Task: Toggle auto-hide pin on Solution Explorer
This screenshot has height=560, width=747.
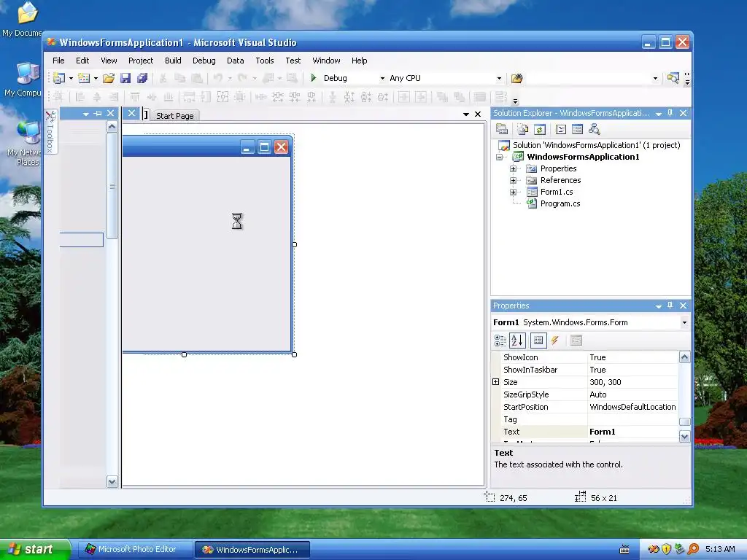Action: pos(670,113)
